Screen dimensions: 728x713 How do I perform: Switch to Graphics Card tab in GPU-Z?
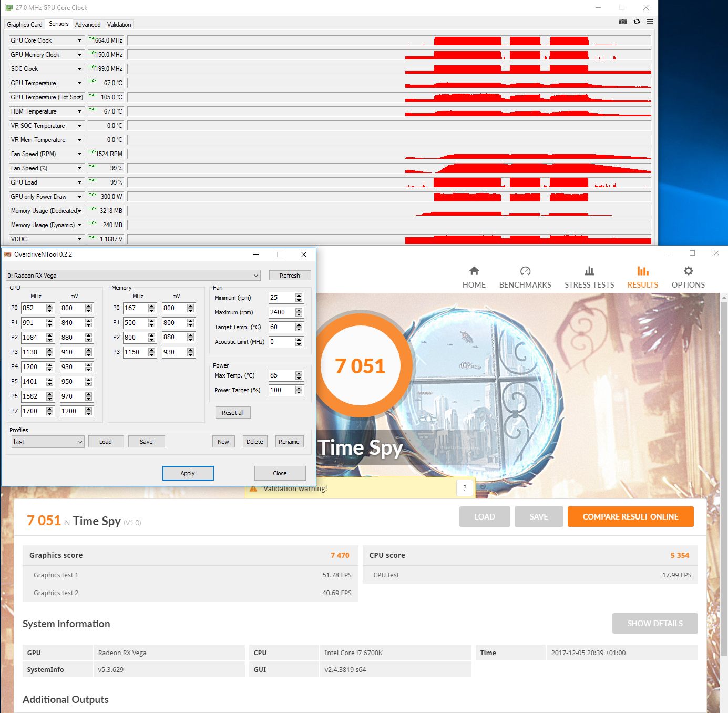(25, 25)
